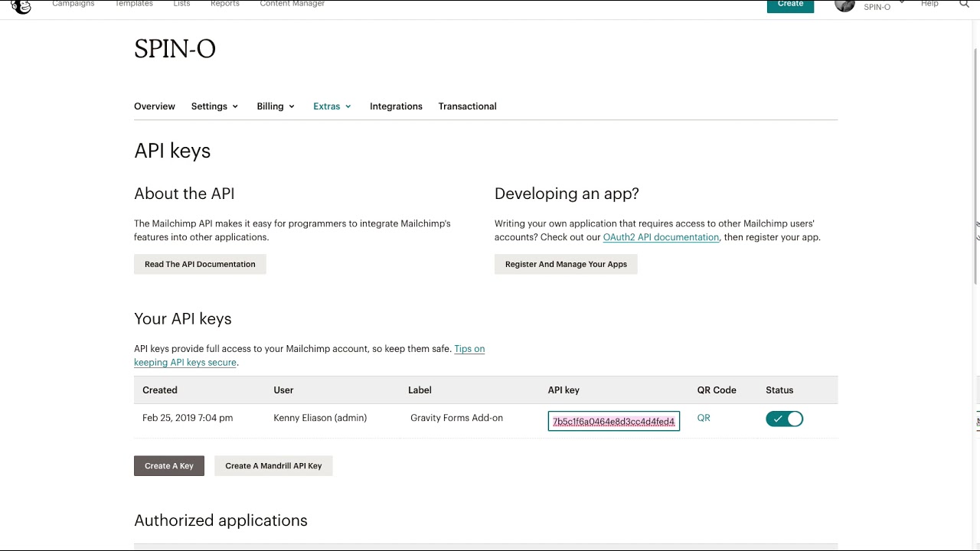
Task: Open the Templates menu
Action: click(134, 4)
